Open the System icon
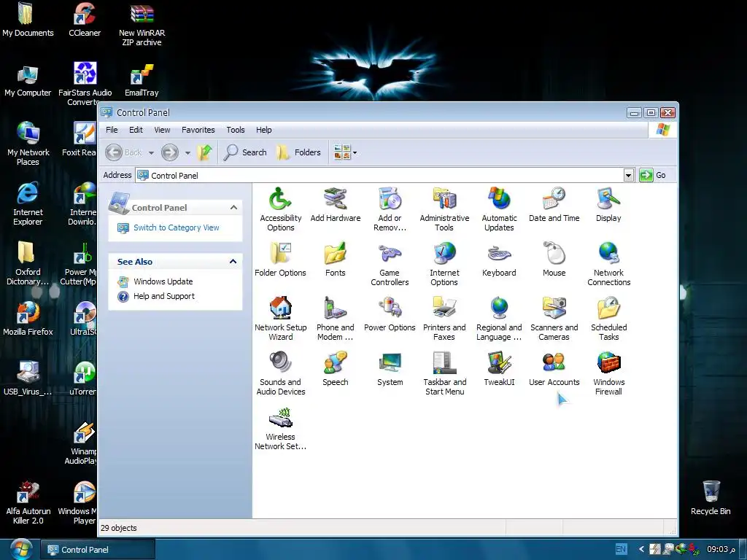This screenshot has height=560, width=747. coord(390,369)
